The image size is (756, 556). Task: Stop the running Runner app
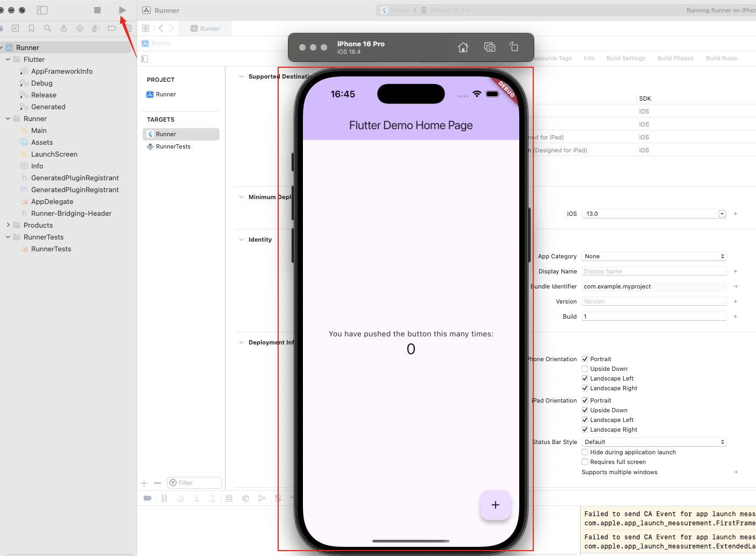97,10
